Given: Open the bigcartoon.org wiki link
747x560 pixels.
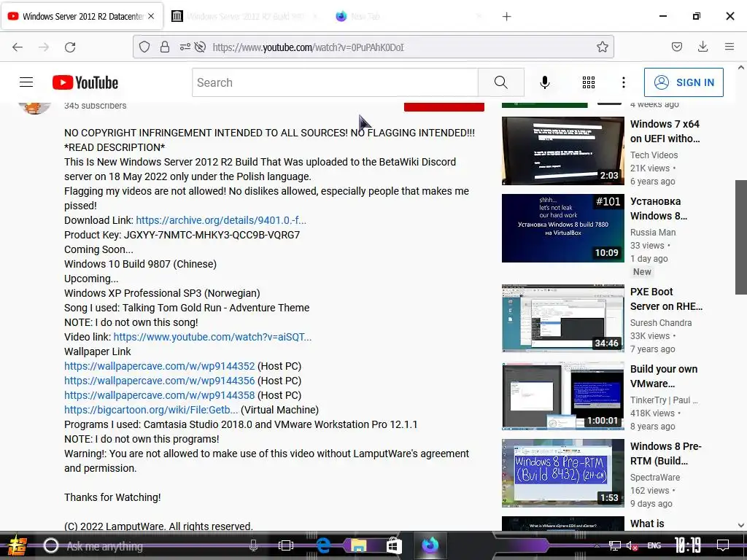Looking at the screenshot, I should (151, 410).
